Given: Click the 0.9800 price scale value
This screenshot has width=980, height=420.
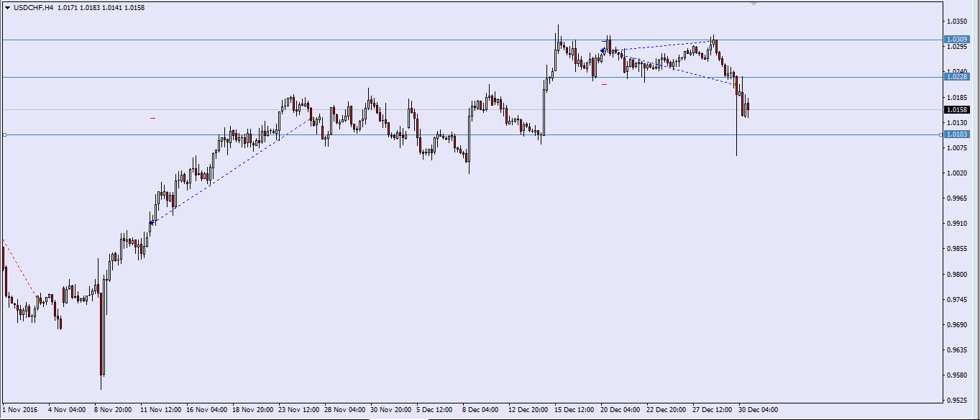Looking at the screenshot, I should [x=957, y=274].
